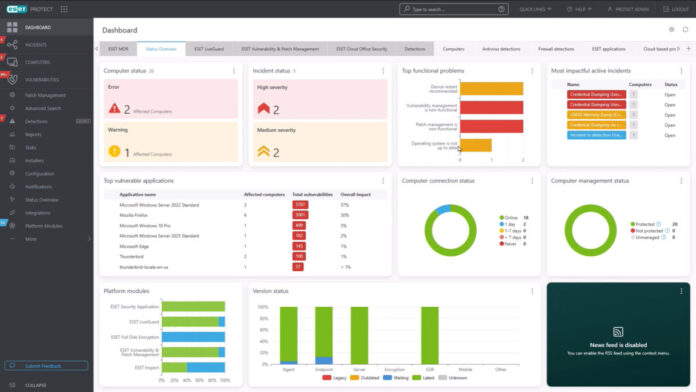Click the Vulnerabilities shield icon in sidebar

[x=12, y=79]
